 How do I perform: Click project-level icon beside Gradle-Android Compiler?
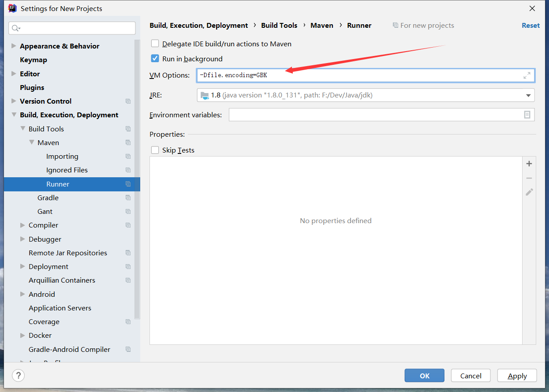point(128,349)
